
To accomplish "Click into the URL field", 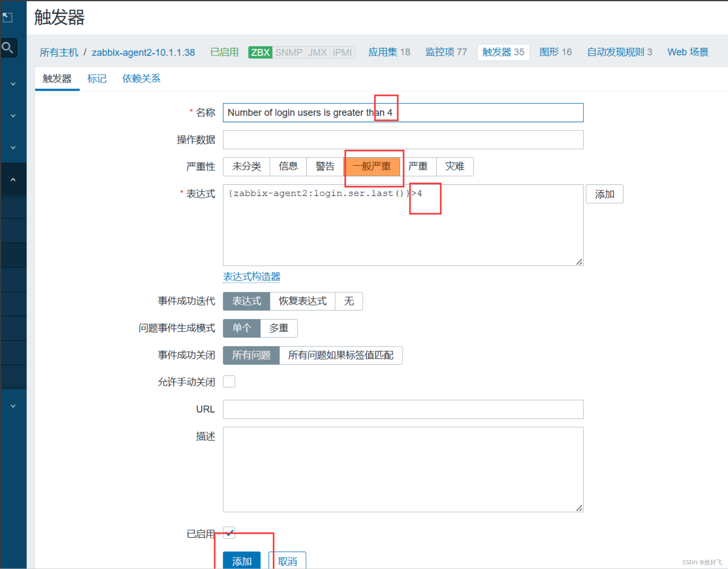I will tap(403, 409).
